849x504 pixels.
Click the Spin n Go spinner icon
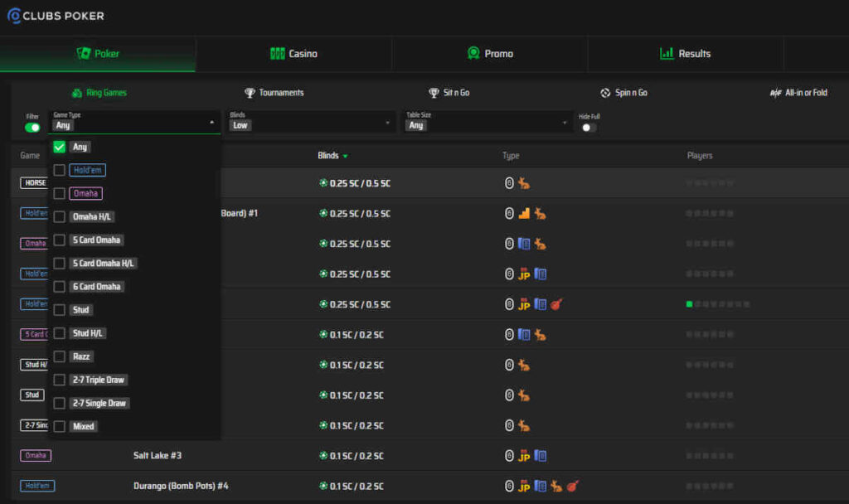(x=605, y=93)
